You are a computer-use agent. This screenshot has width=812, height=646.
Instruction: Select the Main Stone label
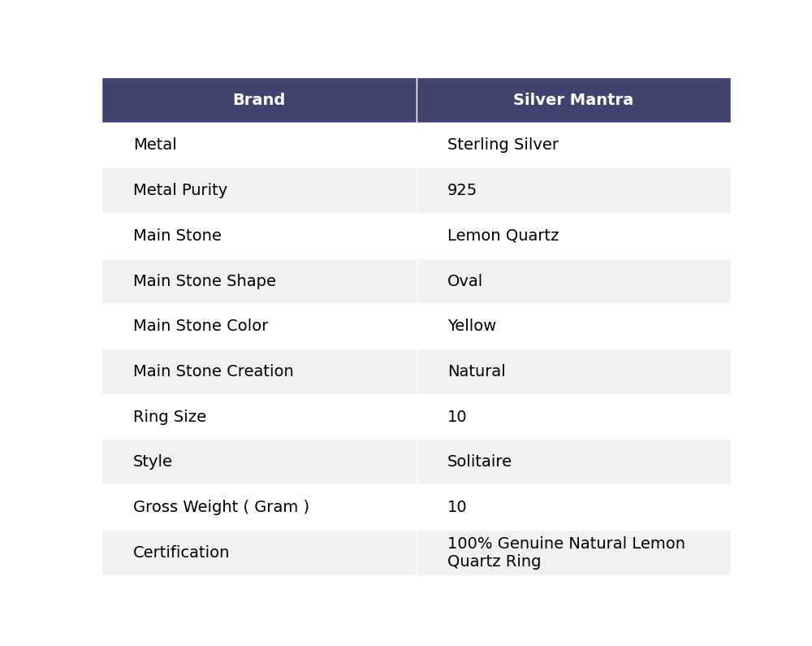[177, 236]
